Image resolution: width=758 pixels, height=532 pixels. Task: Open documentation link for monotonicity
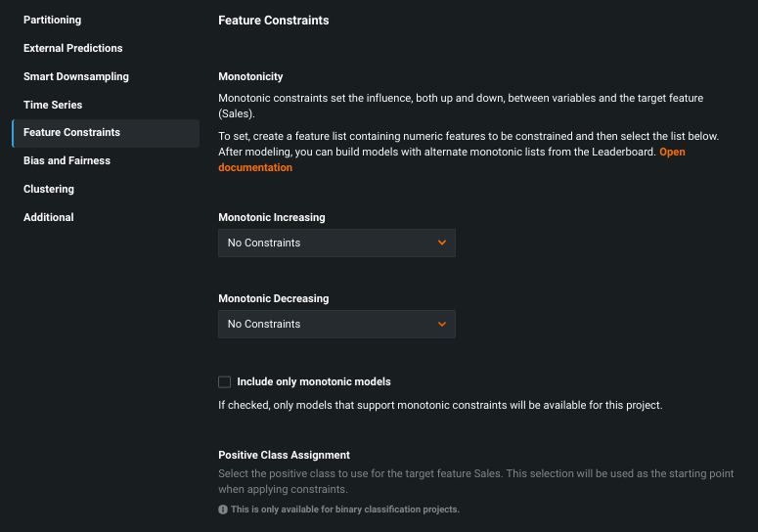[255, 167]
